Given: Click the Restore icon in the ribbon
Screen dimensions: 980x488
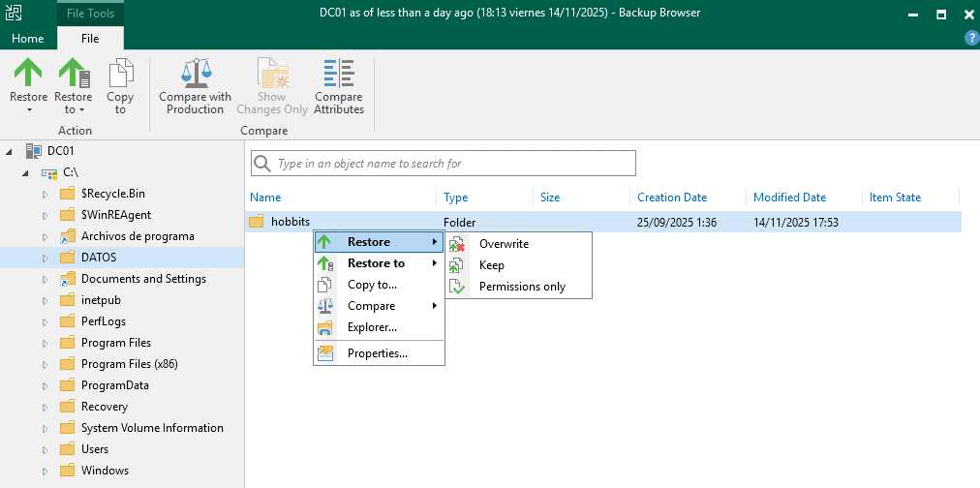Looking at the screenshot, I should (28, 75).
